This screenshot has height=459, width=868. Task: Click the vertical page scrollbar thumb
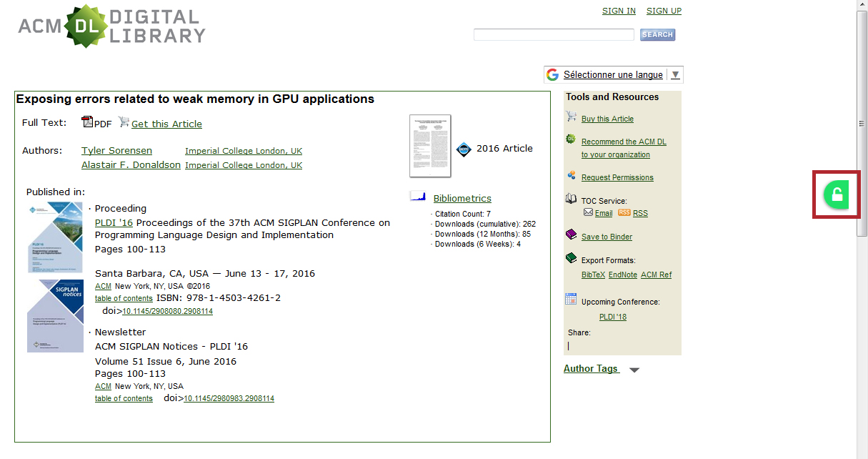point(862,124)
